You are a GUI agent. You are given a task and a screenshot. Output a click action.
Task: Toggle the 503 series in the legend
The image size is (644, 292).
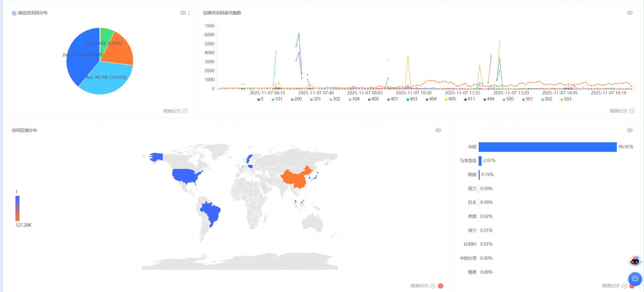click(x=566, y=99)
